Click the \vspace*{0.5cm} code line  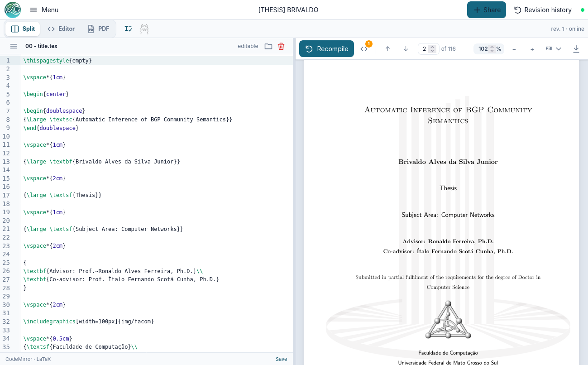(x=48, y=338)
